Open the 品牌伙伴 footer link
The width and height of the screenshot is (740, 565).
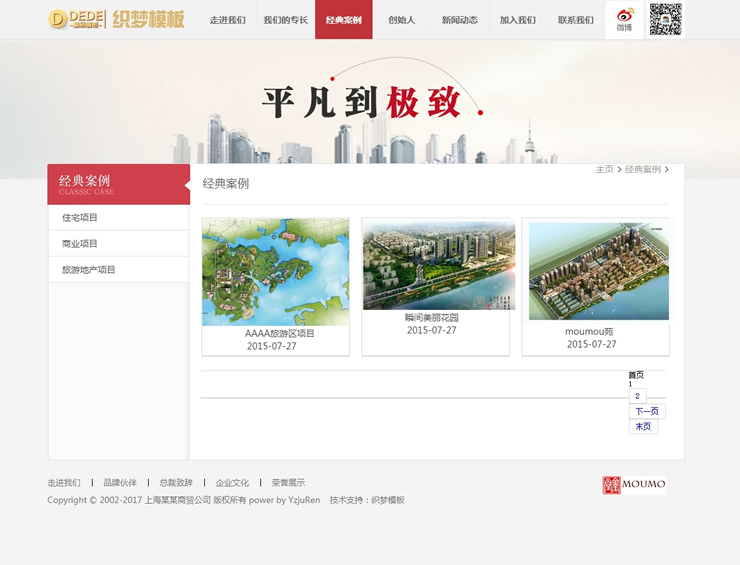pyautogui.click(x=120, y=483)
